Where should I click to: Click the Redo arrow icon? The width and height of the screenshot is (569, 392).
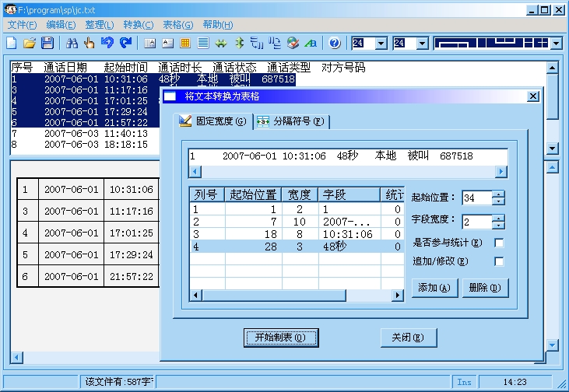click(125, 43)
